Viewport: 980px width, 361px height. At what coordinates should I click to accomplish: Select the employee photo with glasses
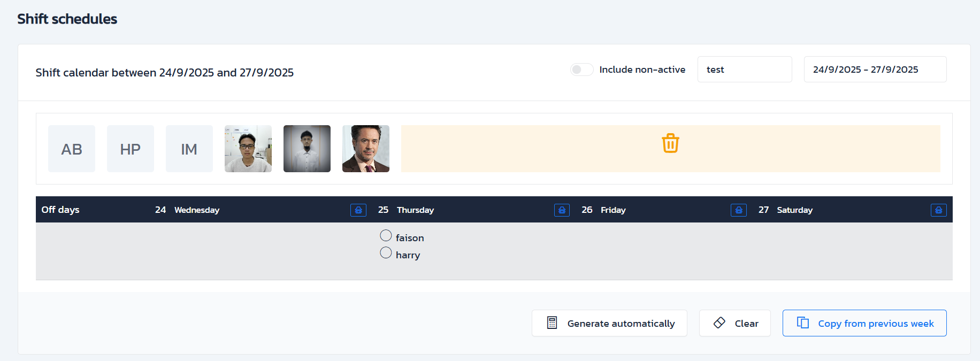click(x=248, y=149)
